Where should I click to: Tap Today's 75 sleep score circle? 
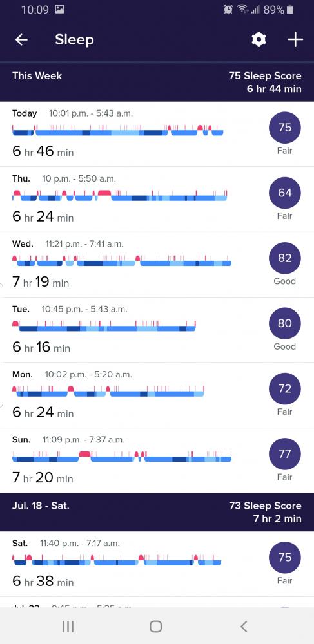[x=285, y=128]
